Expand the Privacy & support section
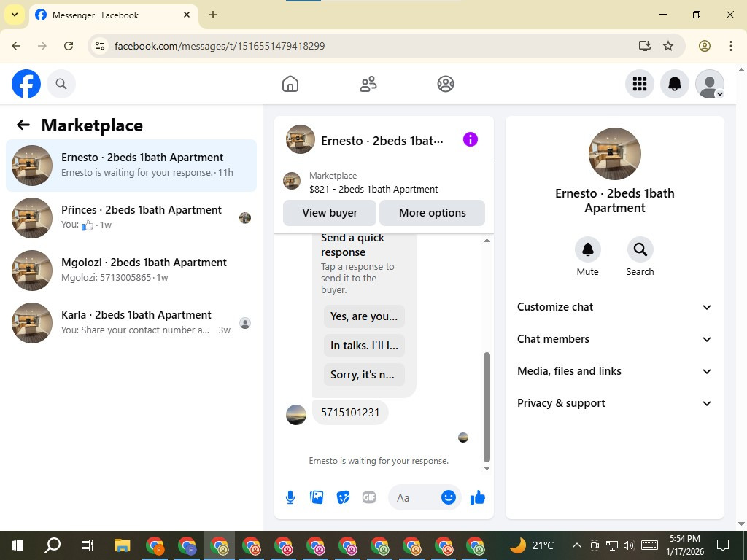 click(x=614, y=403)
